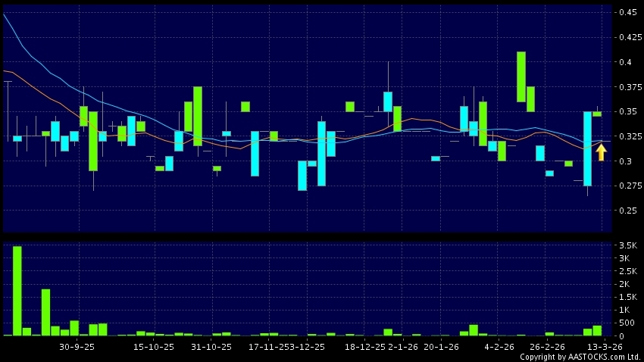
Task: Select the second tallest volume bar
Action: (45, 312)
